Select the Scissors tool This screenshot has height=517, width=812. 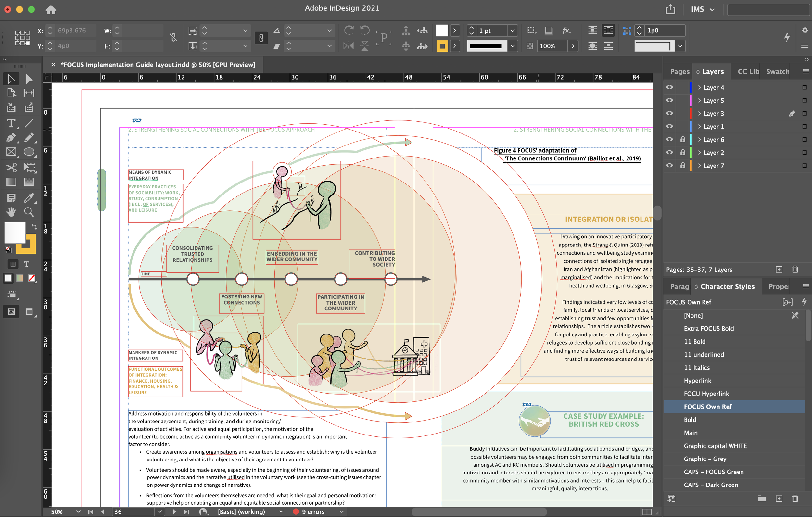pyautogui.click(x=11, y=167)
